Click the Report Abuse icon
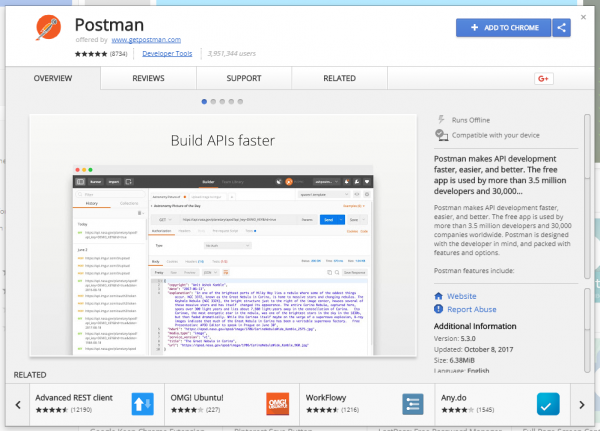 tap(440, 310)
